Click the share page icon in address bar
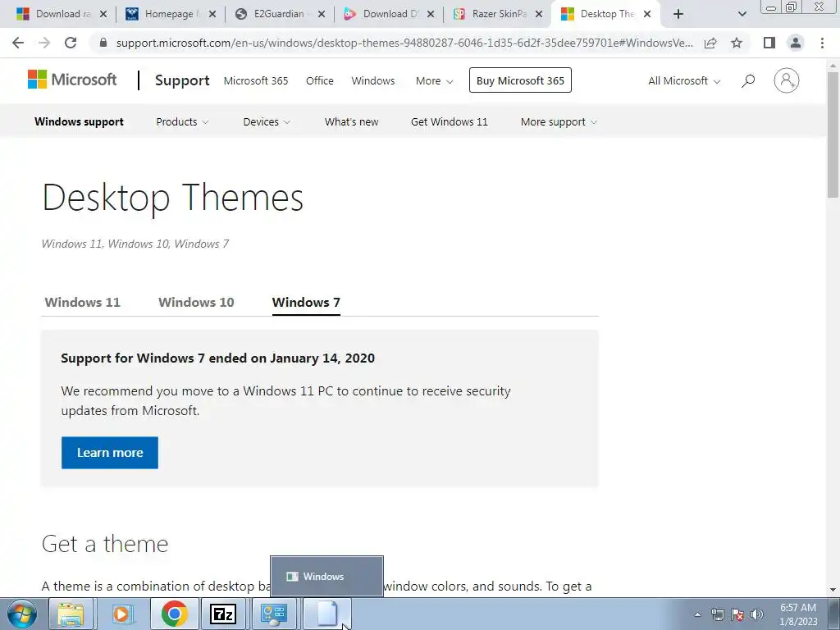The height and width of the screenshot is (630, 840). tap(710, 43)
